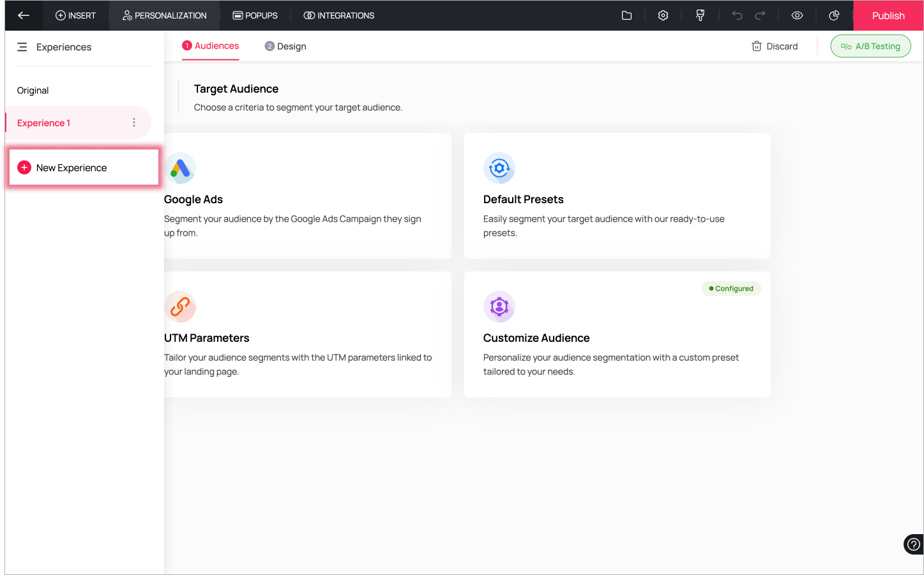Click the back arrow icon
The image size is (924, 575).
click(x=24, y=15)
